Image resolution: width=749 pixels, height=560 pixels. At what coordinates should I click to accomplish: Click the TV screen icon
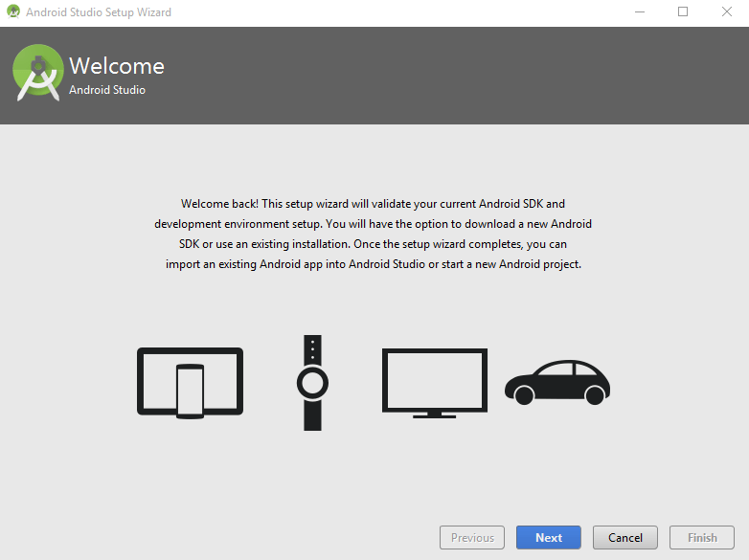435,383
